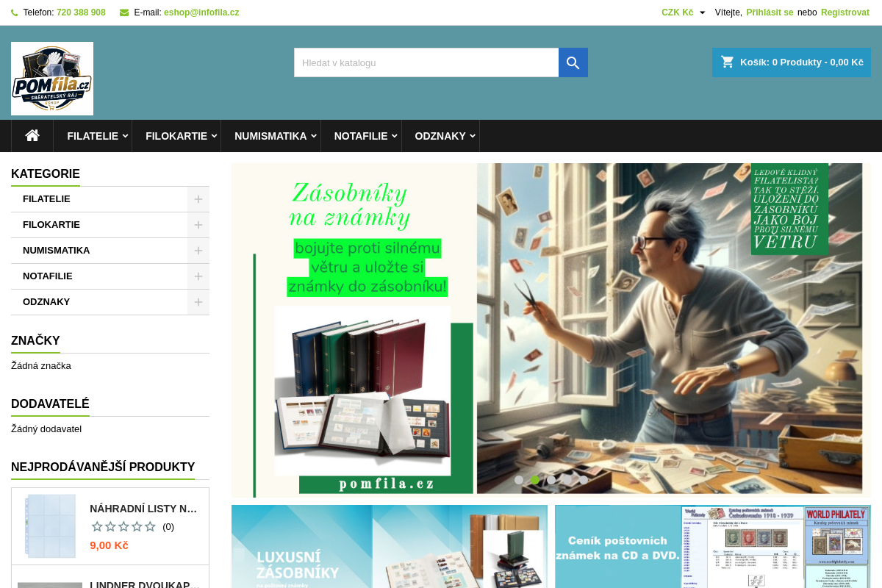Click the green envelope e-mail icon
The image size is (882, 588).
[124, 12]
